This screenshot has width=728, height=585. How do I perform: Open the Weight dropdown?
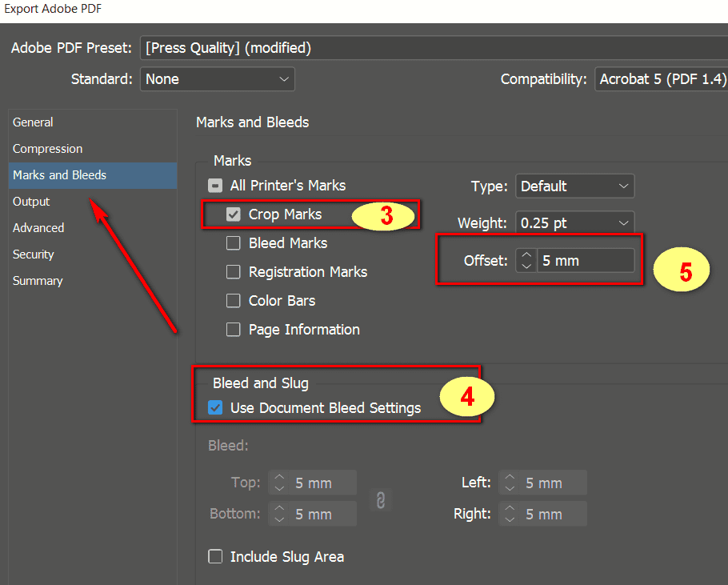pyautogui.click(x=574, y=223)
